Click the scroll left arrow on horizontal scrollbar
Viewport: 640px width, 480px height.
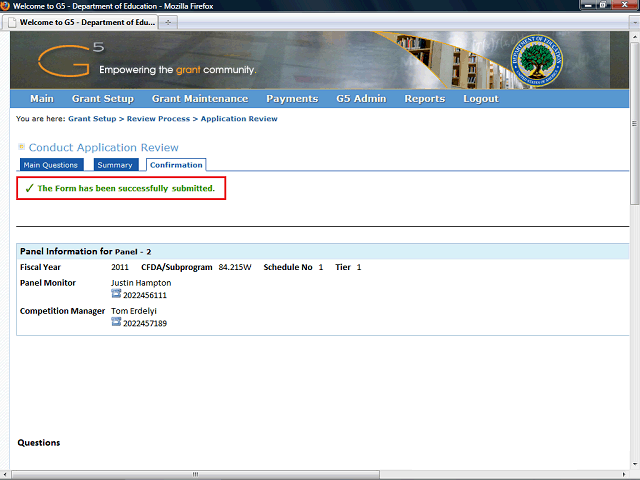click(x=5, y=474)
